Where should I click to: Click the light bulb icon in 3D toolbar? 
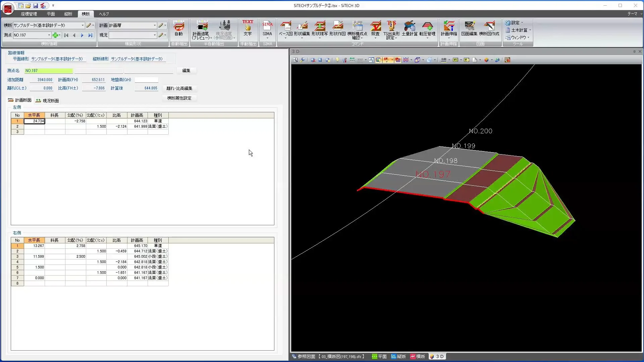pyautogui.click(x=337, y=60)
